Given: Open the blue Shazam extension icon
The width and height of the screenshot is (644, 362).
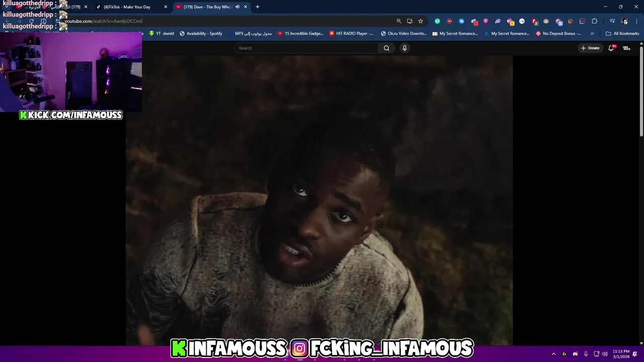Looking at the screenshot, I should click(461, 21).
